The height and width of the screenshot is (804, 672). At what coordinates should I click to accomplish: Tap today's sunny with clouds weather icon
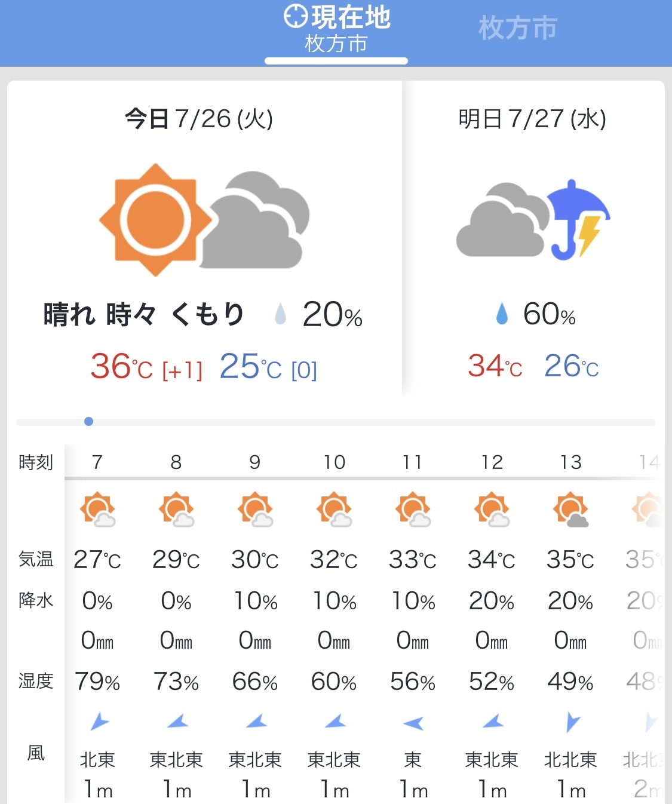[204, 220]
